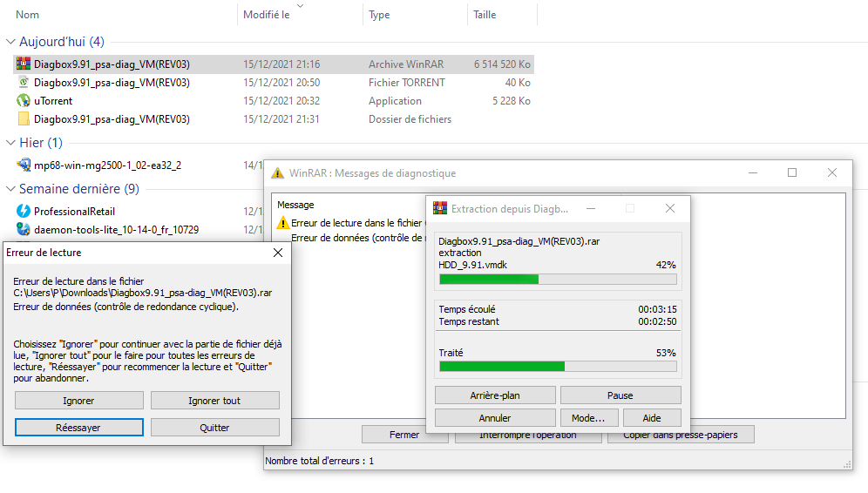
Task: Open the Mode... options
Action: [588, 418]
